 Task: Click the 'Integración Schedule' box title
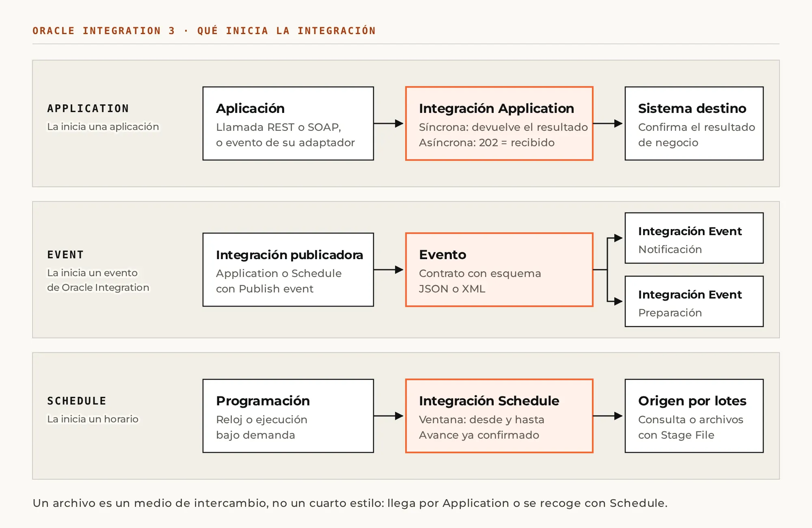(x=489, y=401)
